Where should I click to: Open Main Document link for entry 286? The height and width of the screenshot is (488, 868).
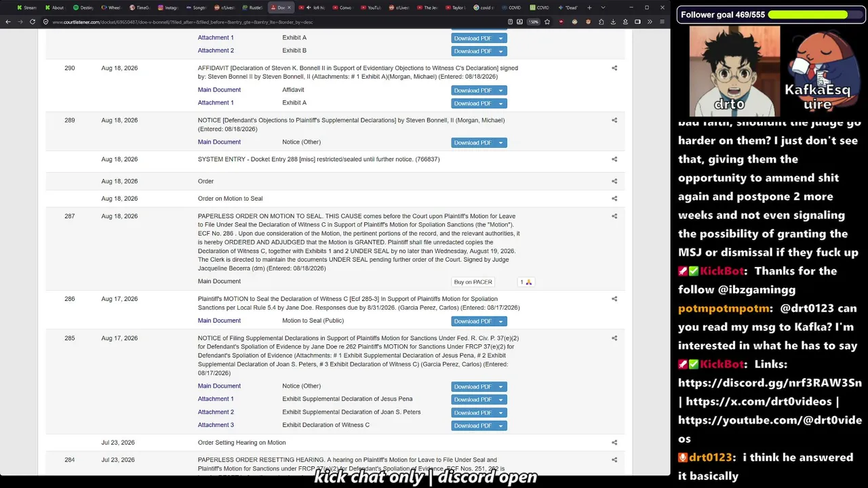tap(219, 321)
